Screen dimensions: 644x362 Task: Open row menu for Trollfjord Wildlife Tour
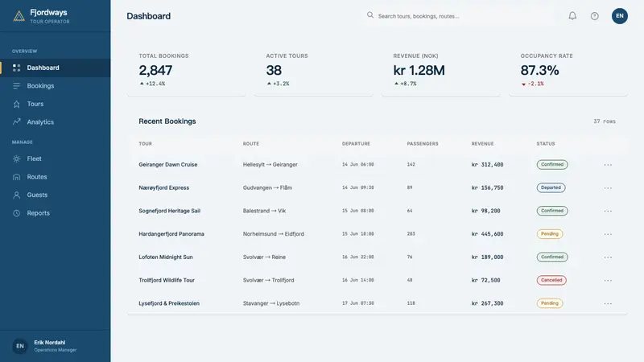[x=608, y=280]
